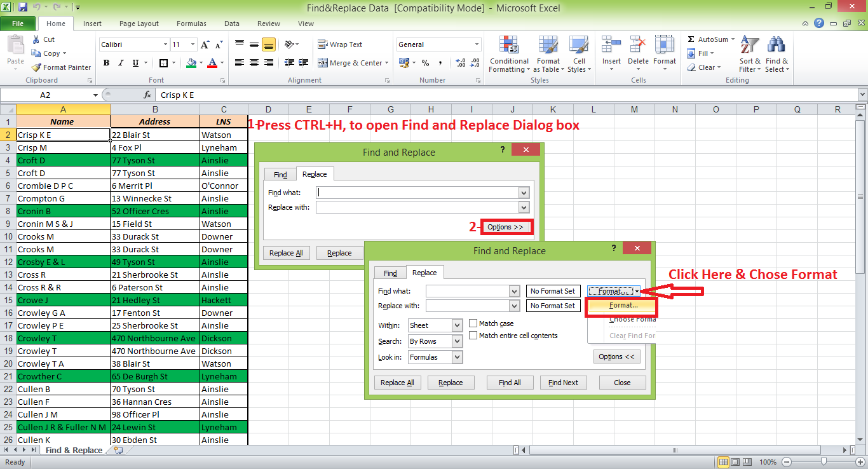Open the font name Calibri dropdown
This screenshot has height=469, width=868.
(x=165, y=44)
